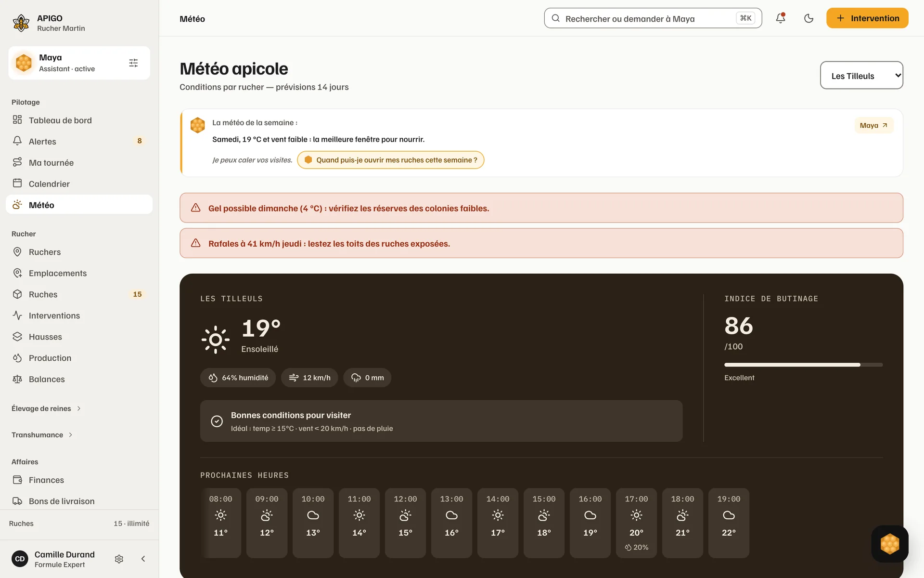Click the foraging index progress bar

pyautogui.click(x=803, y=365)
